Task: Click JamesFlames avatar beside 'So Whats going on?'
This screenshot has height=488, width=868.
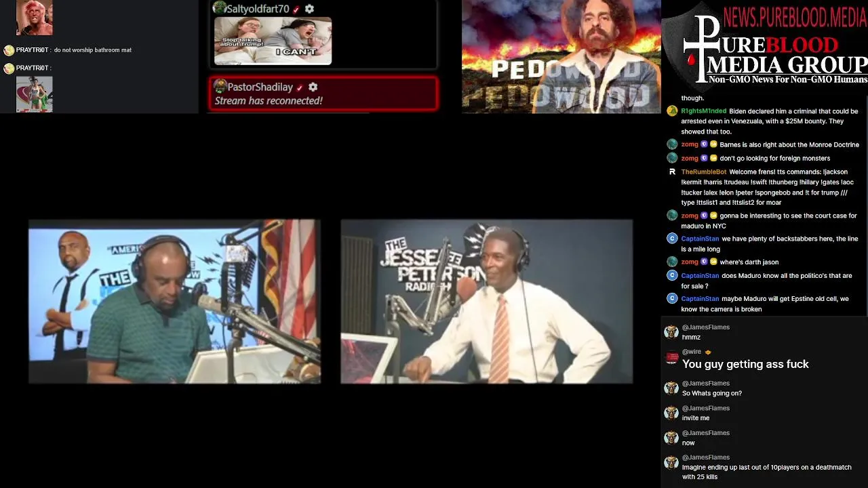Action: point(671,388)
